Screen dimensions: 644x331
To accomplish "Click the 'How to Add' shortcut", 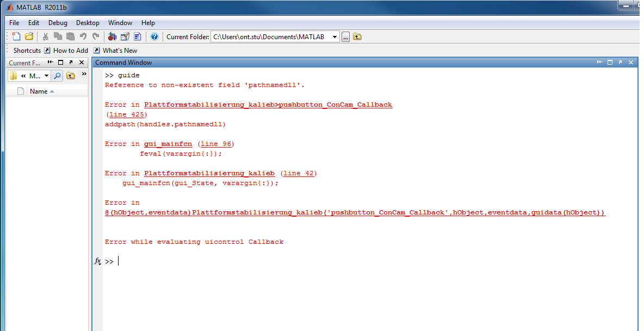I will point(70,51).
